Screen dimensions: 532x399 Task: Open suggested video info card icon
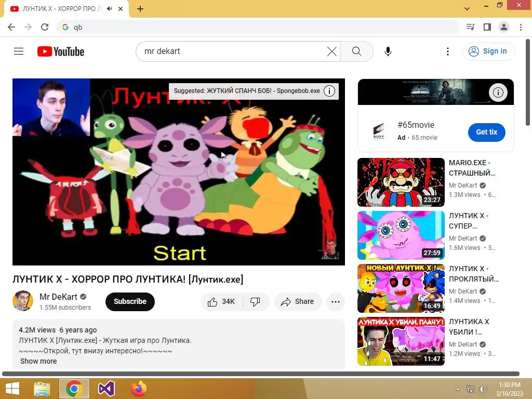pyautogui.click(x=329, y=91)
